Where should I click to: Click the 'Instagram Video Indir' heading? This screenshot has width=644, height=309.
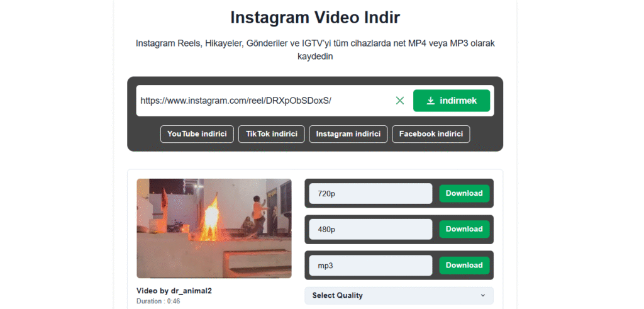click(315, 18)
